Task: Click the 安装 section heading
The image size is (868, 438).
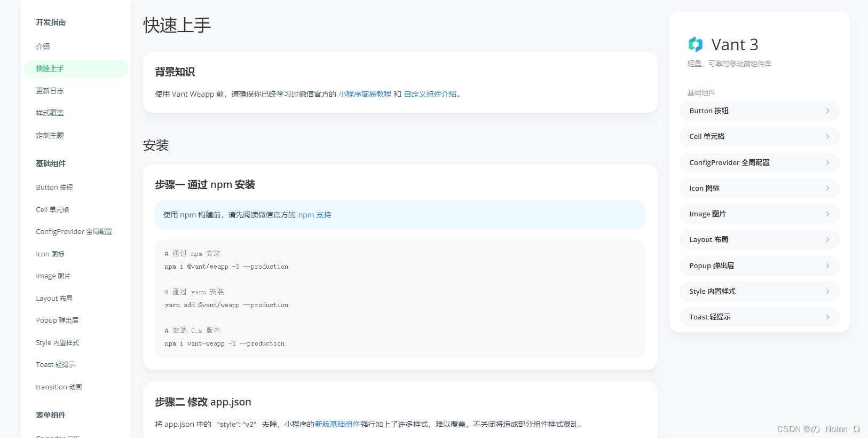Action: (156, 145)
